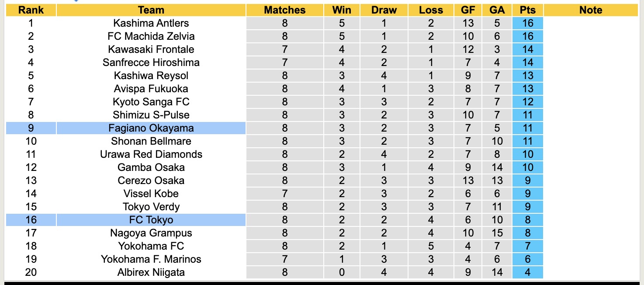Click the Albirex Niigata team name
The width and height of the screenshot is (644, 285).
click(x=151, y=272)
